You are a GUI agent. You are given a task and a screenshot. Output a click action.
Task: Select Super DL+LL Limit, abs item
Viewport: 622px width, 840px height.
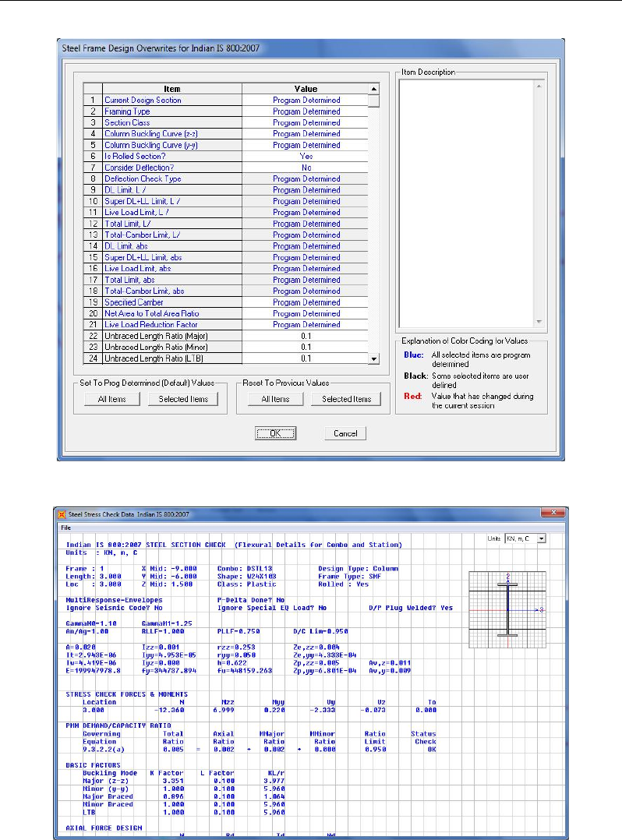pos(172,257)
